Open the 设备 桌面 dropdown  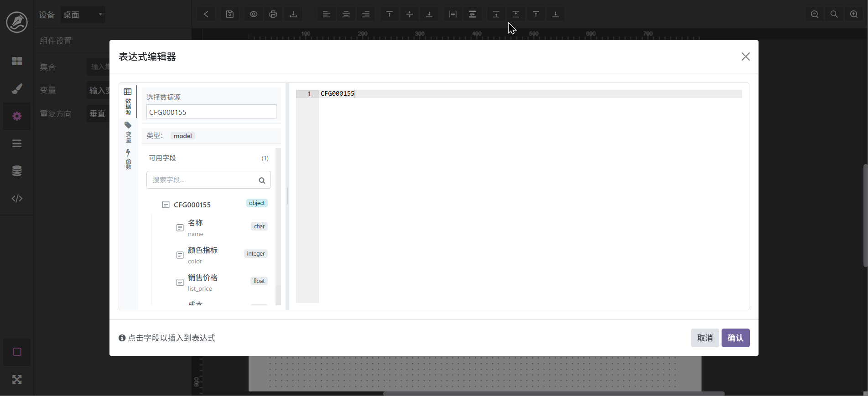click(83, 15)
